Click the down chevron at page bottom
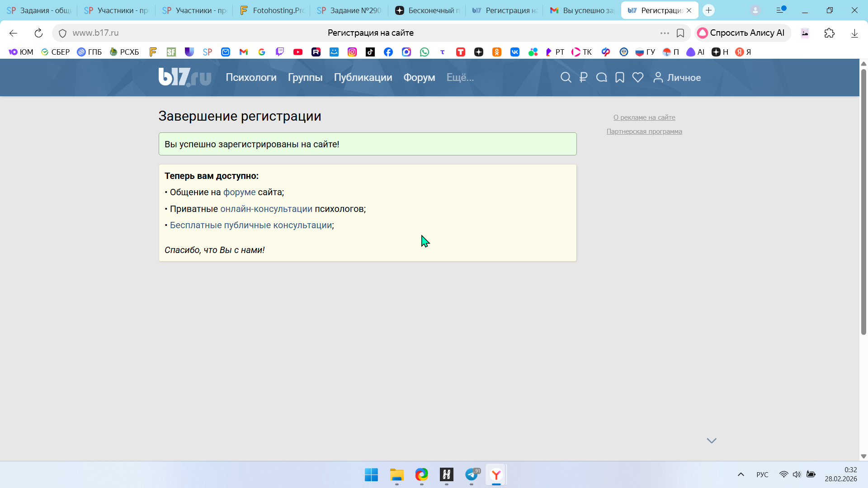The image size is (868, 488). coord(712,441)
